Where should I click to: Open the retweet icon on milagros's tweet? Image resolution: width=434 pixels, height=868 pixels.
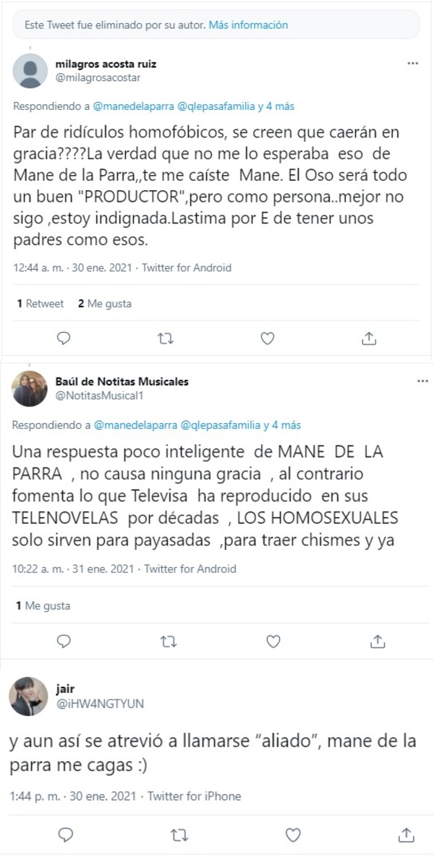166,338
